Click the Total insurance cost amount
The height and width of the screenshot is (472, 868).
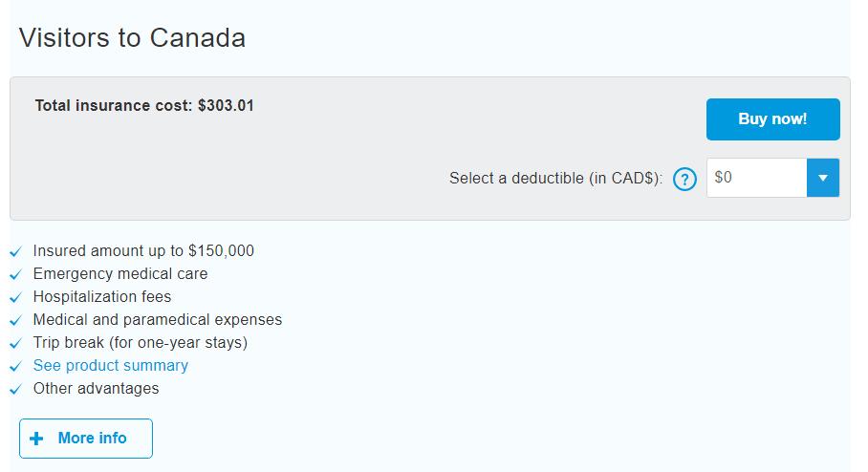[x=226, y=105]
